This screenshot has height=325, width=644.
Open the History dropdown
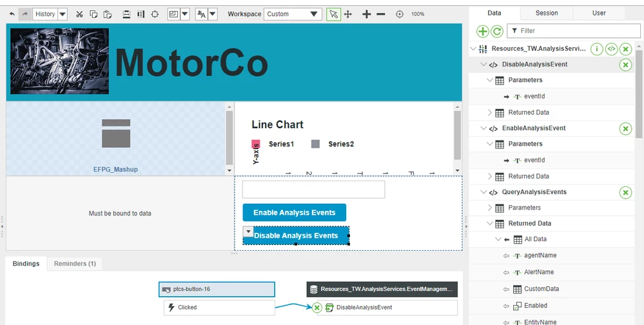tap(63, 14)
